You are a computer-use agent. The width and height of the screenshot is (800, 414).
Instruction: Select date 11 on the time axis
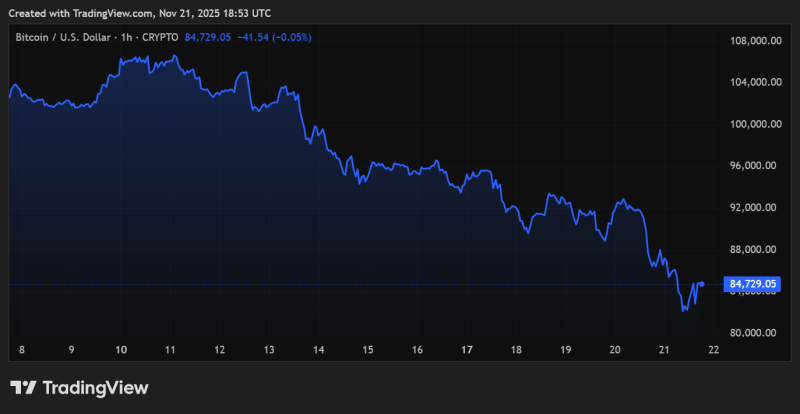[x=170, y=350]
